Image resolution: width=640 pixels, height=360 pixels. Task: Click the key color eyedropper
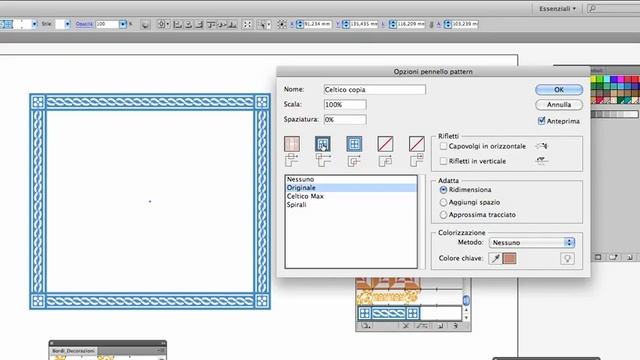[x=495, y=258]
